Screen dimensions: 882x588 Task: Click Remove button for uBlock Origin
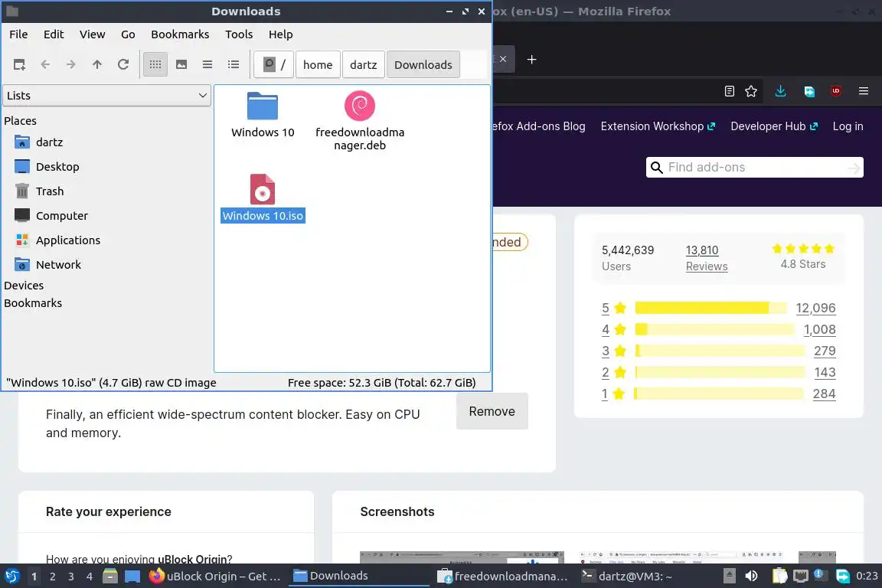[x=492, y=411]
